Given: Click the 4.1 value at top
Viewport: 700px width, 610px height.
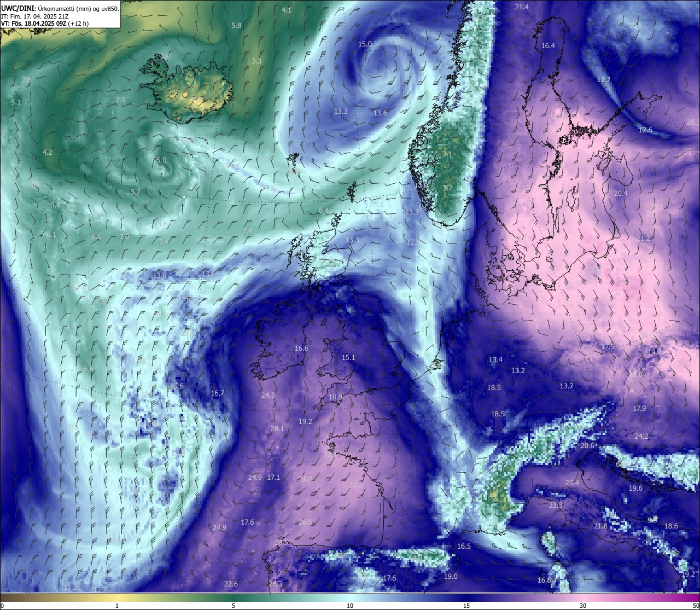Looking at the screenshot, I should pyautogui.click(x=286, y=10).
